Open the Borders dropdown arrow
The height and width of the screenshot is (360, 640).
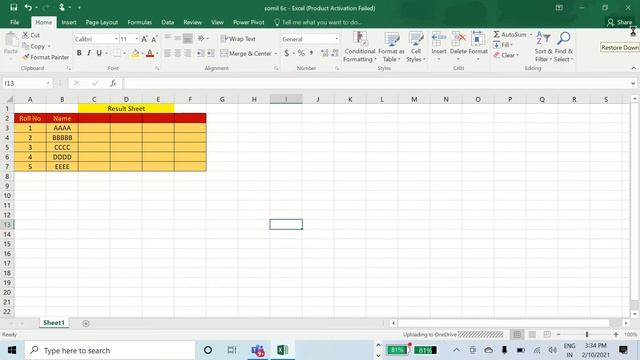pos(124,53)
